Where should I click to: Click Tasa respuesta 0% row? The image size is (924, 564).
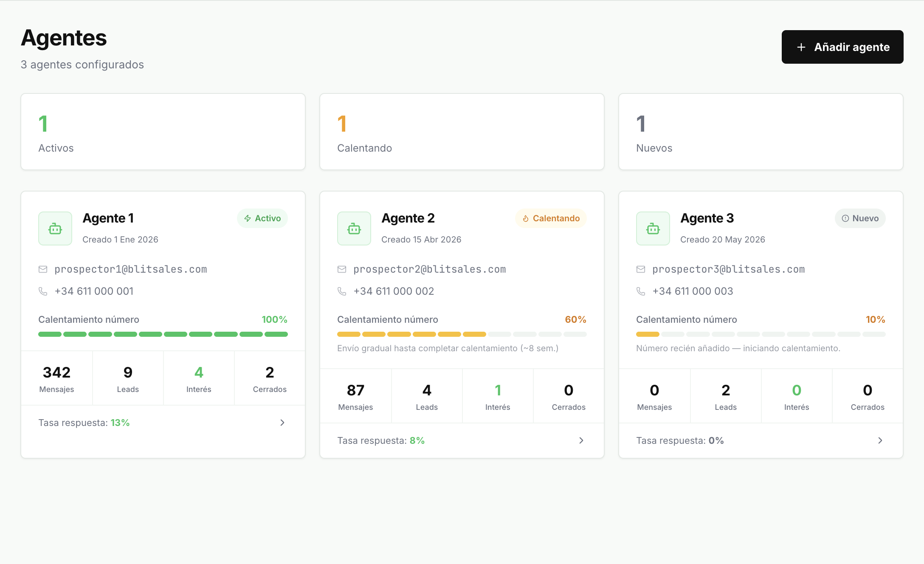761,440
